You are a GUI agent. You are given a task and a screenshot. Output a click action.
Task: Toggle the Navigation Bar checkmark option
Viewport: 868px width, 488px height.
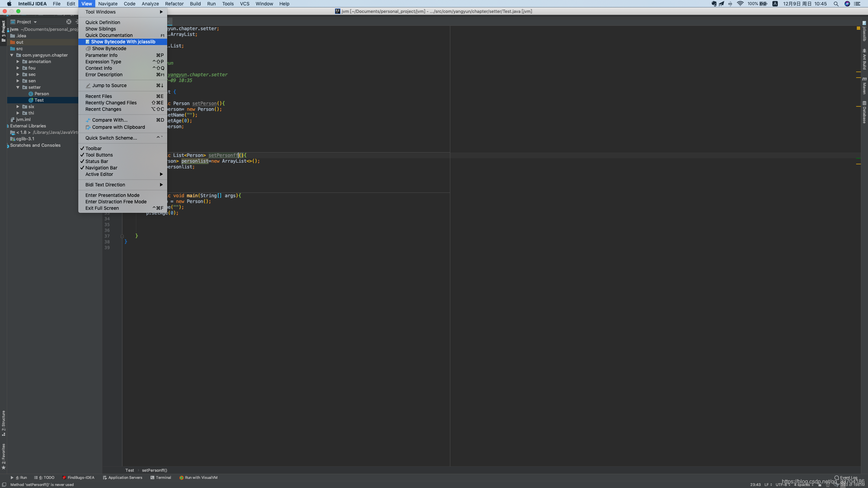[x=122, y=168]
